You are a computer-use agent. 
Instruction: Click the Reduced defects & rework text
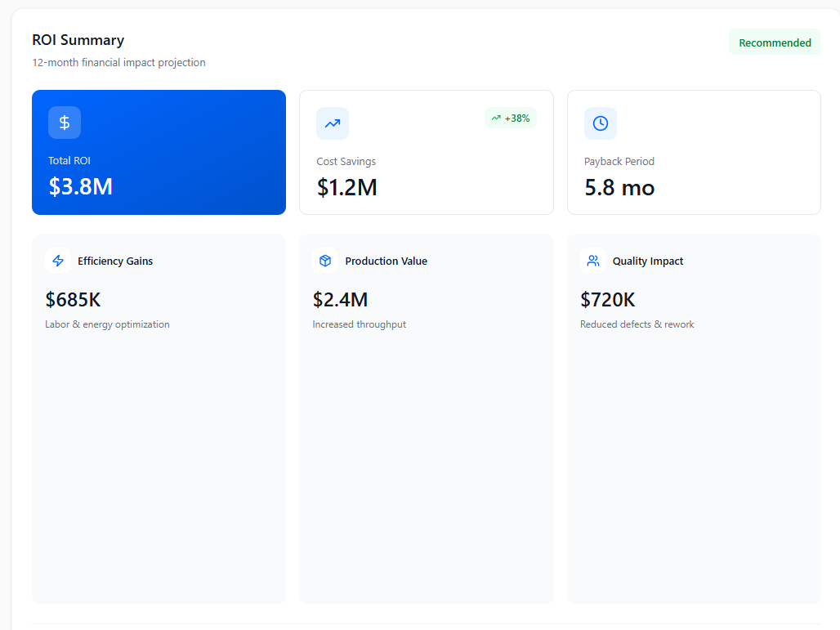(x=637, y=324)
